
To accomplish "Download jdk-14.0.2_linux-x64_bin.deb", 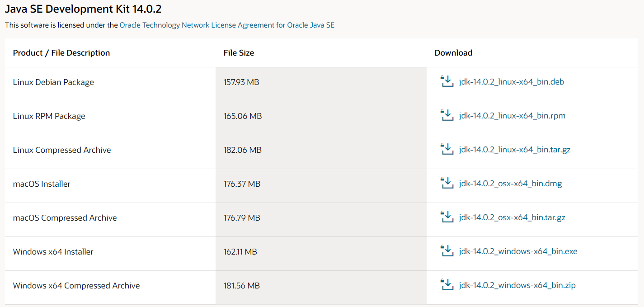I will point(512,82).
